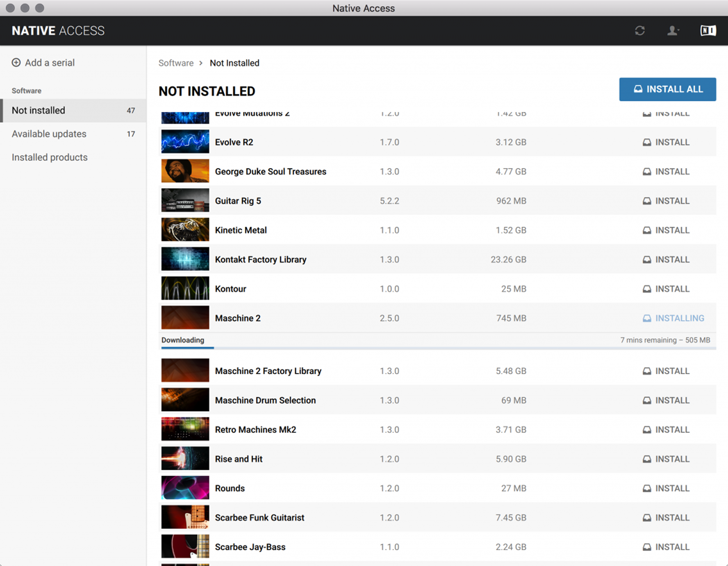Click INSTALL label for Kontakt Factory Library
The width and height of the screenshot is (728, 566).
pos(672,260)
